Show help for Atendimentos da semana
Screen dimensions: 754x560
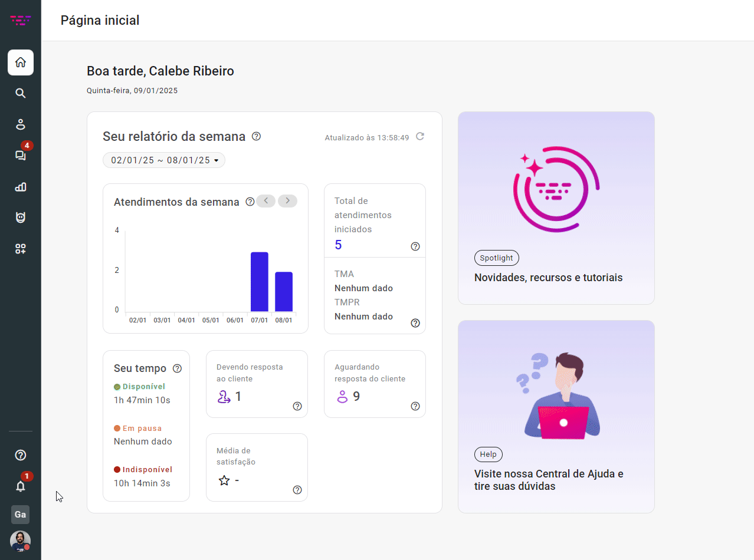tap(250, 202)
